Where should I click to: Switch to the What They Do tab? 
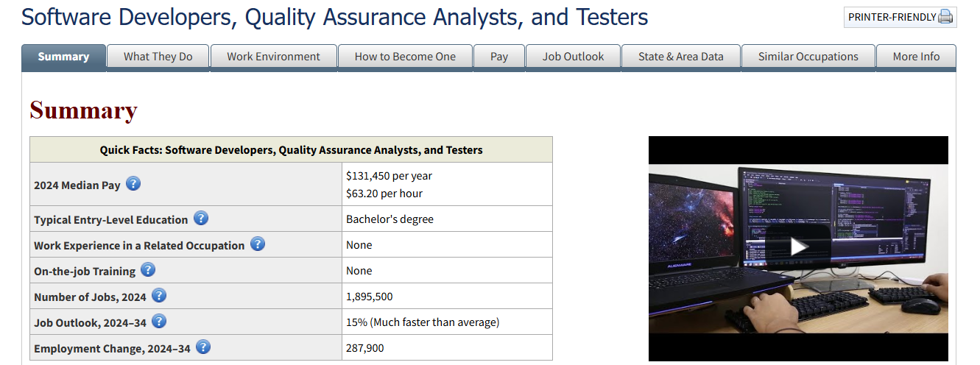158,57
